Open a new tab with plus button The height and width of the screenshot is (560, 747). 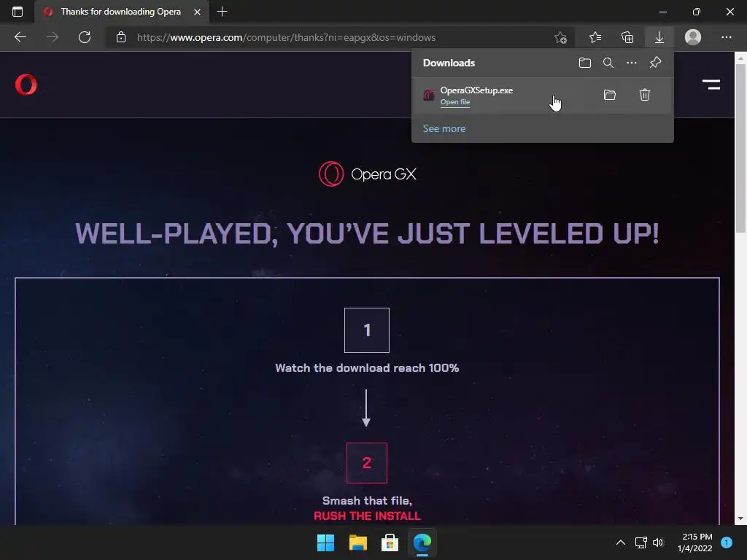coord(222,12)
